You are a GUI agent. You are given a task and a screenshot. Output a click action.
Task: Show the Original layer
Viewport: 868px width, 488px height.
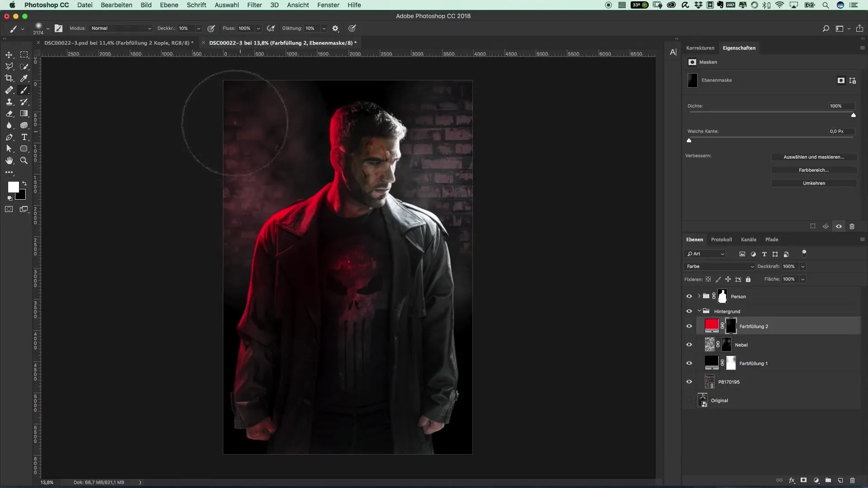[689, 400]
